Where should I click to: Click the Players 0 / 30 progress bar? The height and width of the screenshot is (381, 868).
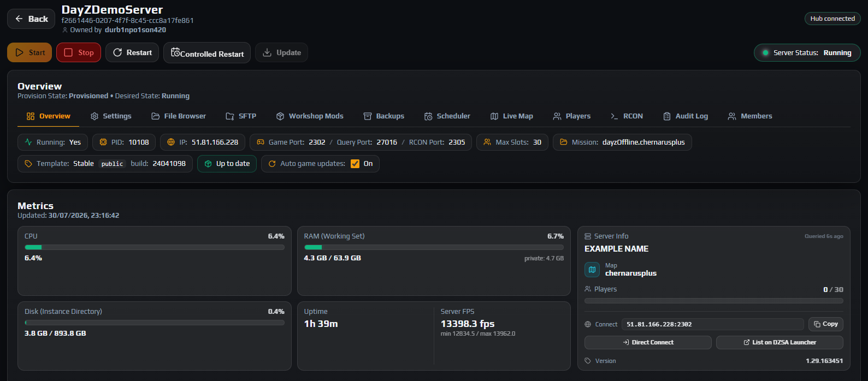click(x=714, y=301)
